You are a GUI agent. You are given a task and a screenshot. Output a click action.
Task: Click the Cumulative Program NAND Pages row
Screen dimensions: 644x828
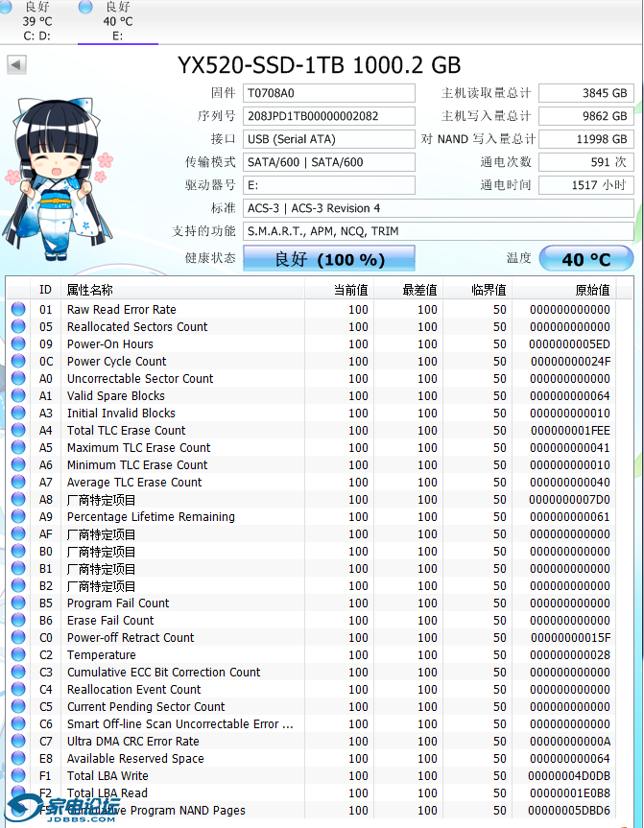[x=312, y=810]
